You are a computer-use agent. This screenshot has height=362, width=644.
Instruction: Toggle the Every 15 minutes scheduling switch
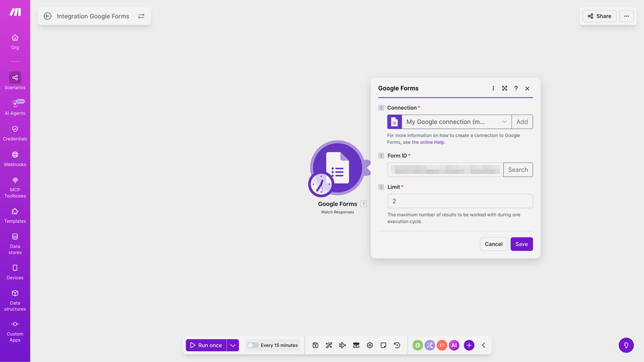pyautogui.click(x=253, y=345)
